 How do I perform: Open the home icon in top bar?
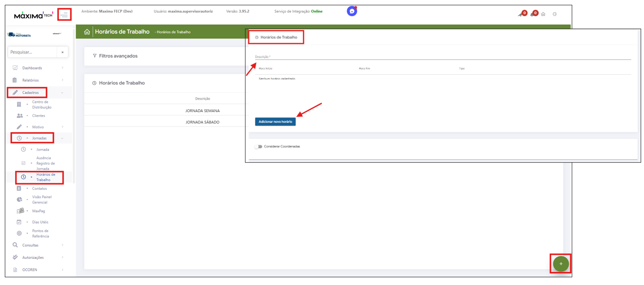click(x=543, y=14)
